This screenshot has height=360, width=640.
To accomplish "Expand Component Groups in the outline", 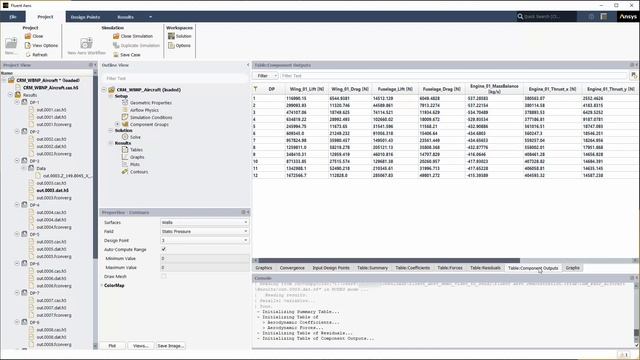I will point(117,124).
